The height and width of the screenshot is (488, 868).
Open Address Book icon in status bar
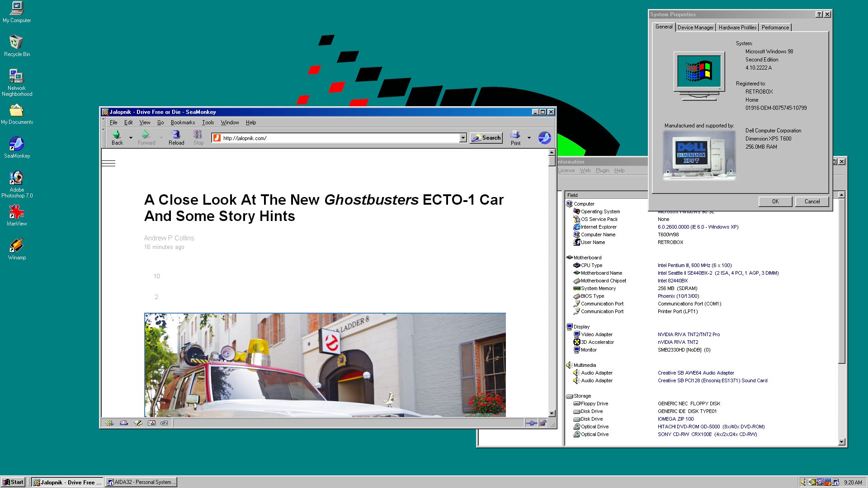pyautogui.click(x=151, y=423)
